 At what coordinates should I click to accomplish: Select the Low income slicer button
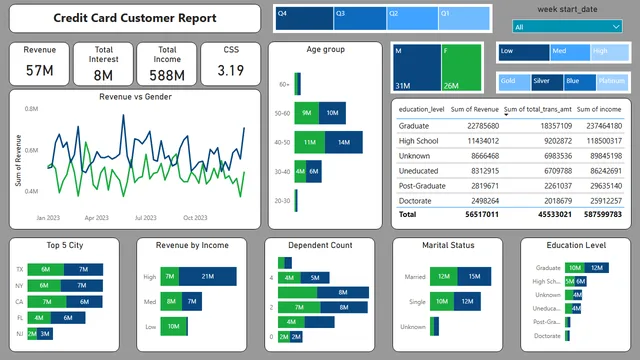[x=524, y=53]
